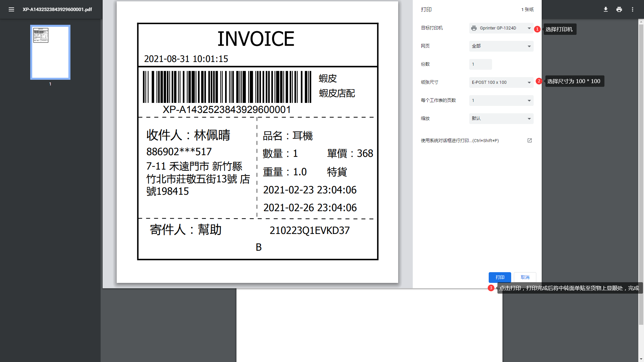Viewport: 644px width, 362px height.
Task: Click the PDF filename title in toolbar
Action: click(x=57, y=9)
